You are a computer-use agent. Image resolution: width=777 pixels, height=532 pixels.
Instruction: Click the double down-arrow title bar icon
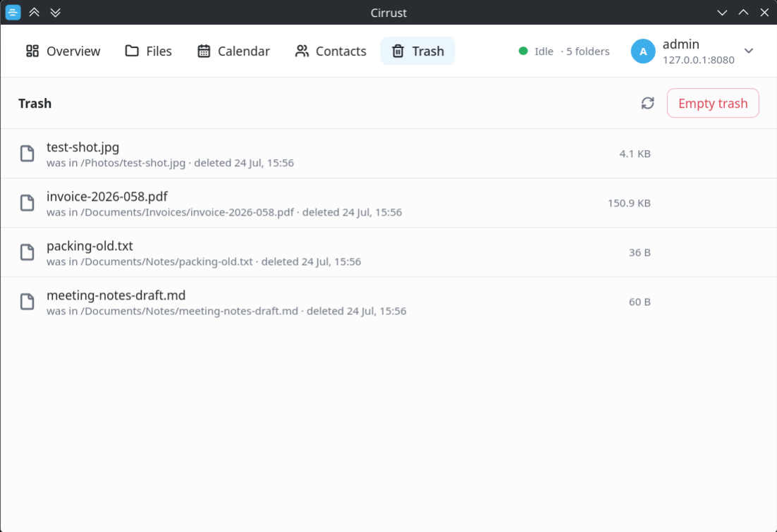point(56,13)
